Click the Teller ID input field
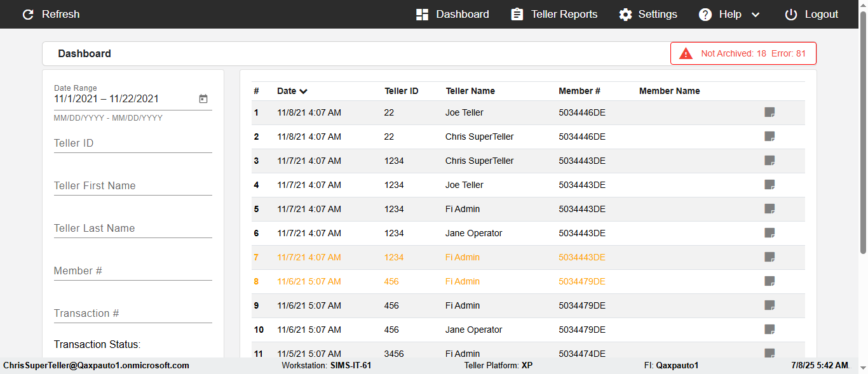The image size is (868, 374). (133, 144)
